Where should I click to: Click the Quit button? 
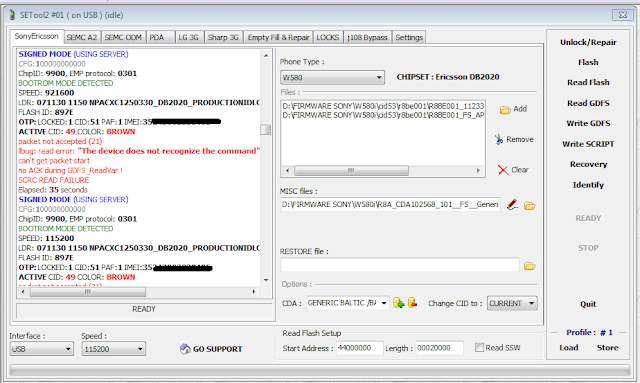(x=588, y=304)
